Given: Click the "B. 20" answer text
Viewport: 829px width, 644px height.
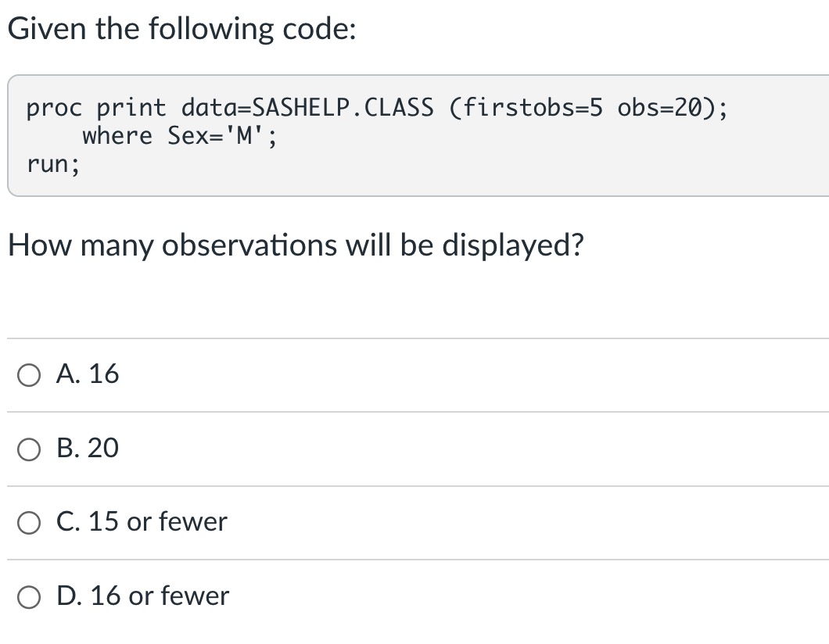Looking at the screenshot, I should [x=88, y=448].
